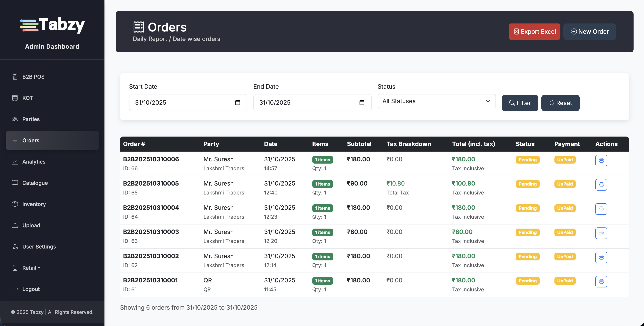Click the Filter button

[x=520, y=103]
